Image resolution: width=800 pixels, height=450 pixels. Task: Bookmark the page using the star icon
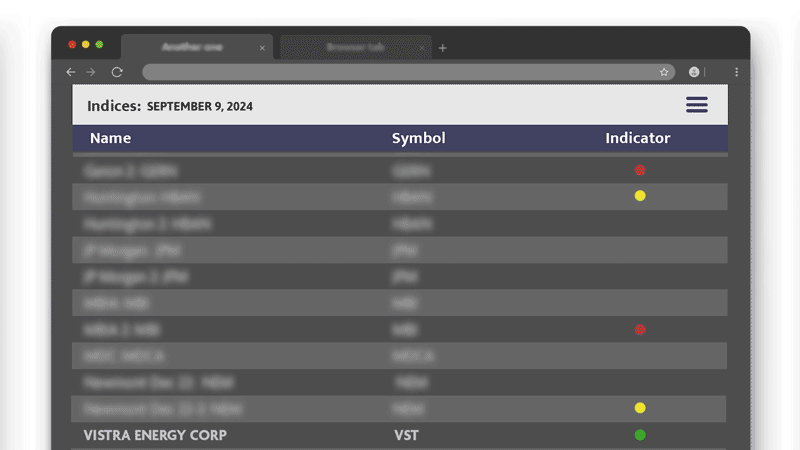664,72
